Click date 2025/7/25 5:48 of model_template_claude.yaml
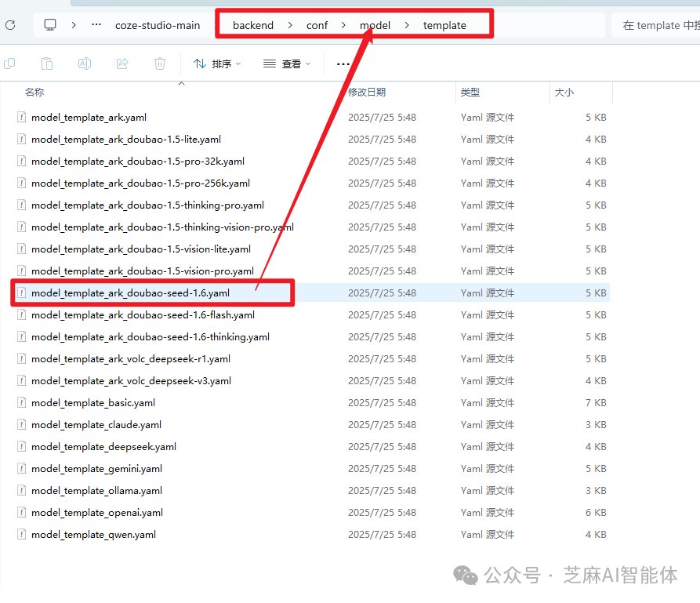This screenshot has width=700, height=603. click(383, 424)
